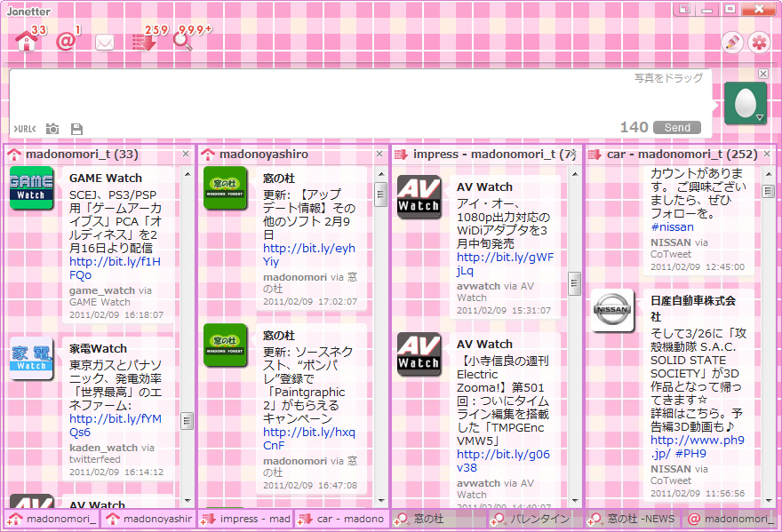Open account selector egg avatar dropdown
Image resolution: width=782 pixels, height=532 pixels.
745,103
